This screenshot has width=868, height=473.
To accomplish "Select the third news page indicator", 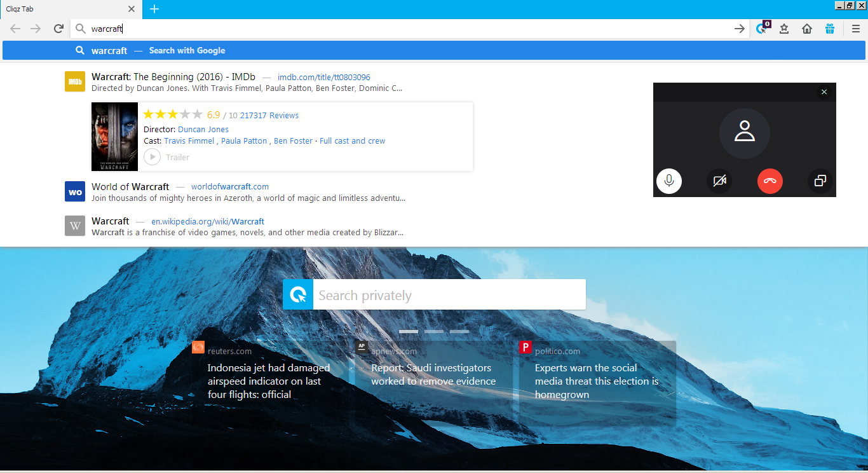I will (459, 331).
